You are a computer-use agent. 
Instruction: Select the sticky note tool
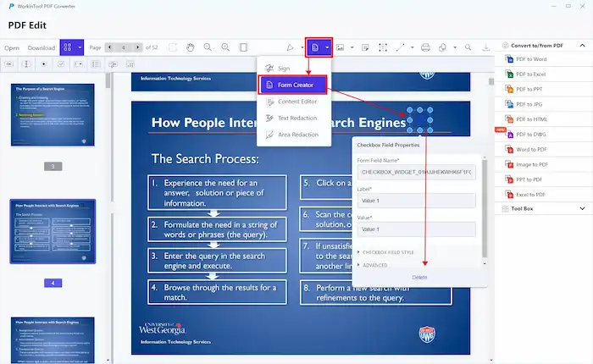click(x=365, y=47)
